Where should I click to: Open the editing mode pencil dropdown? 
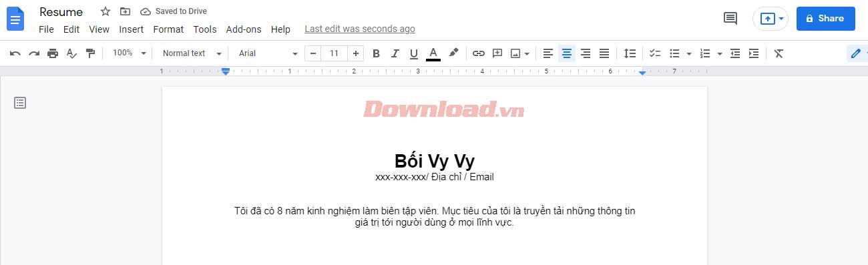(x=857, y=53)
